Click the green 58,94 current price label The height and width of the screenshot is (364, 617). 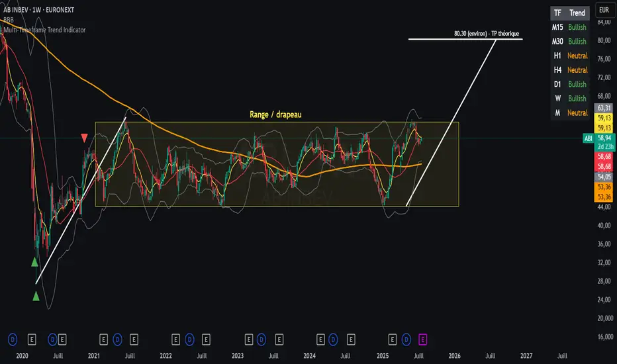(x=604, y=135)
